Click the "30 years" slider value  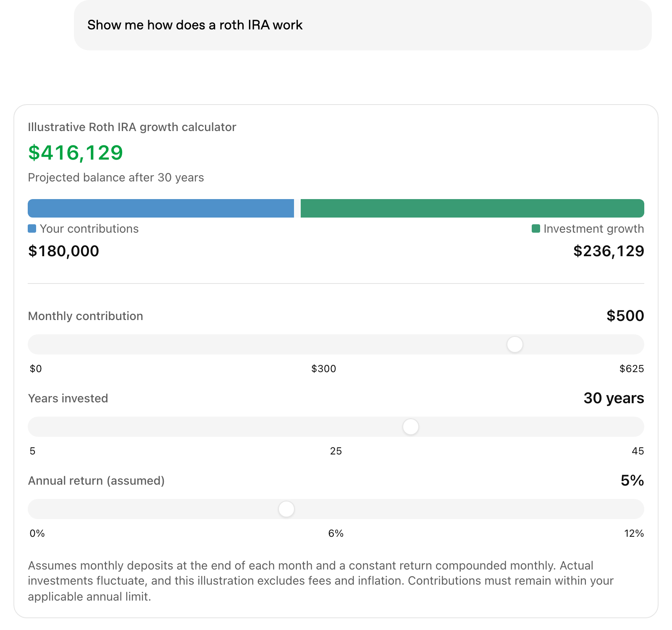pyautogui.click(x=614, y=398)
